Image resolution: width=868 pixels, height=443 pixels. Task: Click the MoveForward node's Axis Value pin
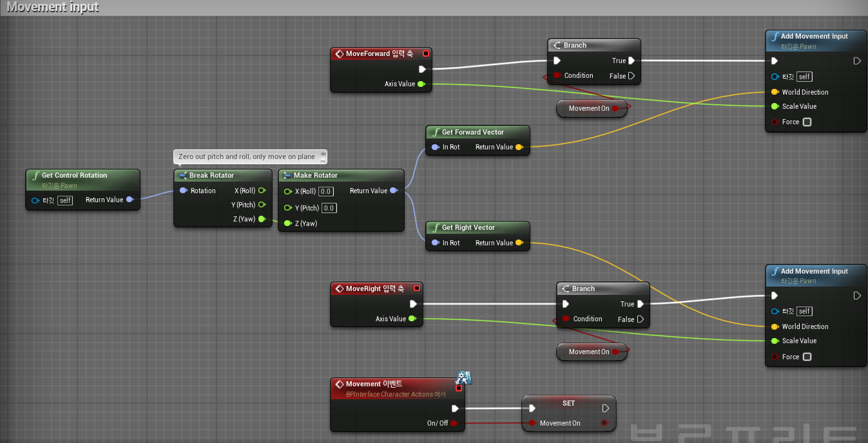pos(421,84)
